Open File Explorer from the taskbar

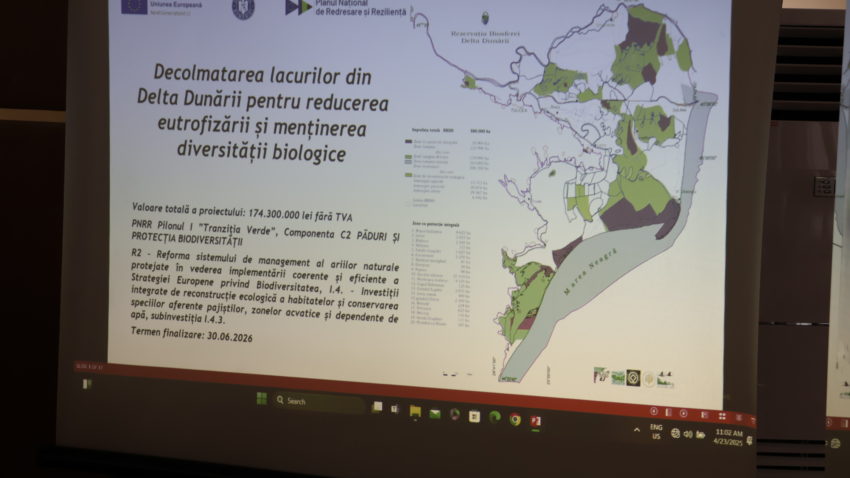[x=415, y=411]
